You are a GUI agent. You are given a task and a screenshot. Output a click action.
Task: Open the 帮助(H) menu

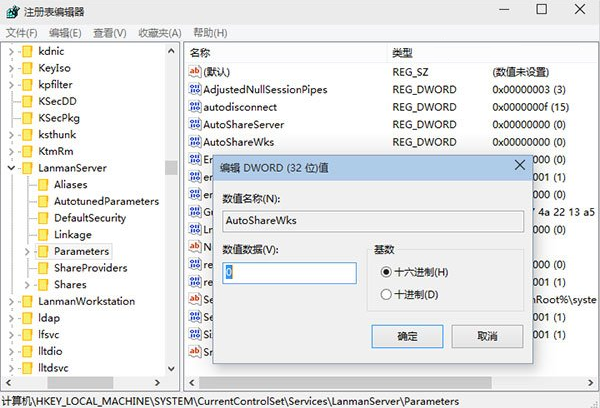(x=210, y=33)
